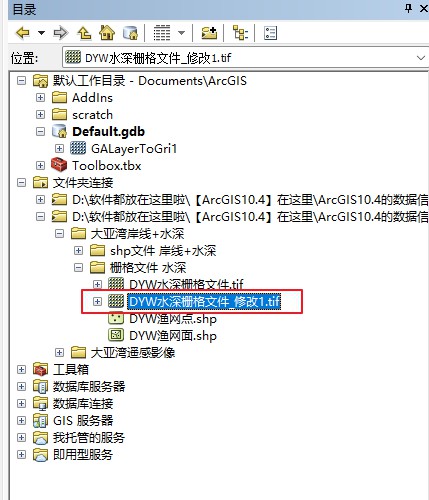Select DYW渔网面.shp polygon file

pyautogui.click(x=173, y=335)
